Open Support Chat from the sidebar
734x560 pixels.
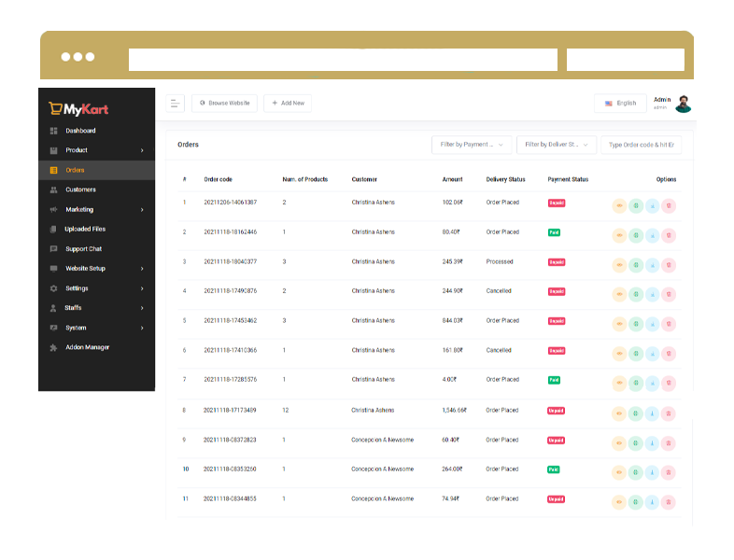[83, 249]
